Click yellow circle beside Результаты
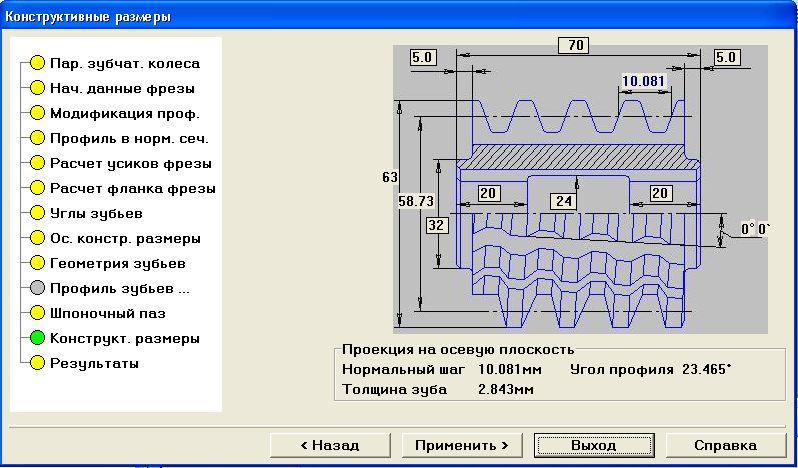 point(37,364)
